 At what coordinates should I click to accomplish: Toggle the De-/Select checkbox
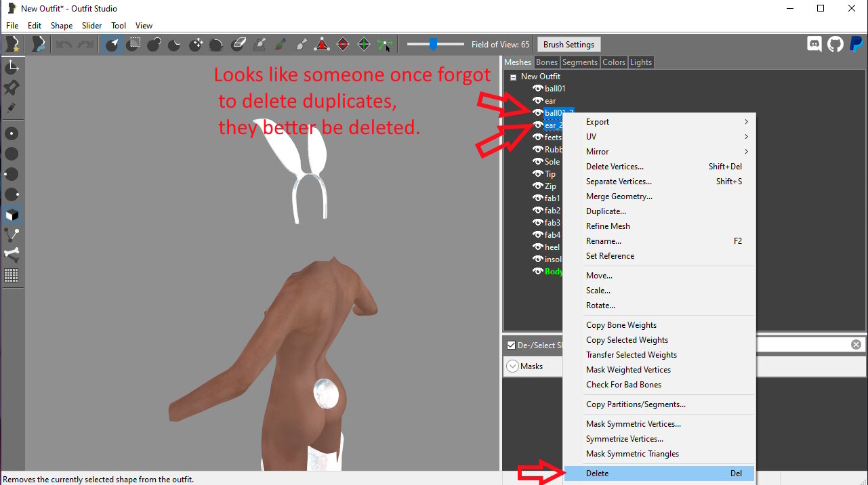pyautogui.click(x=512, y=345)
